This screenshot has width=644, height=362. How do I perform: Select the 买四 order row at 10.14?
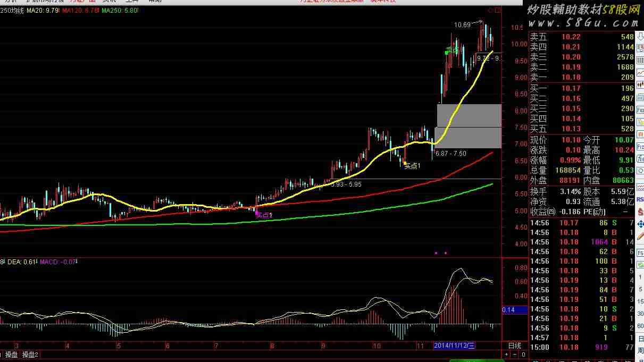(x=582, y=119)
